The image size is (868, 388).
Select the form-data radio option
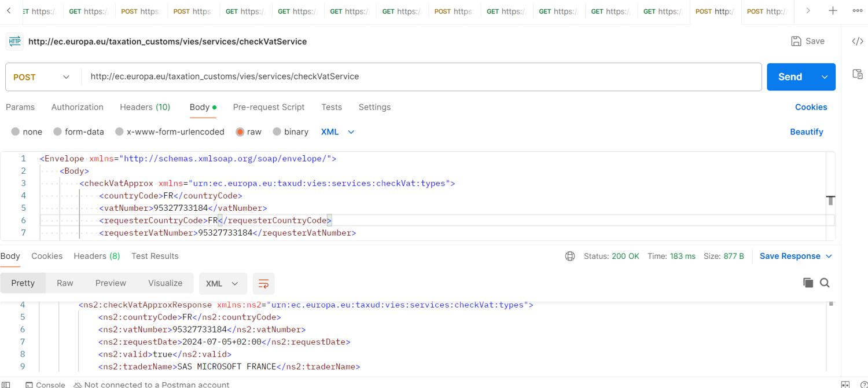pos(57,132)
